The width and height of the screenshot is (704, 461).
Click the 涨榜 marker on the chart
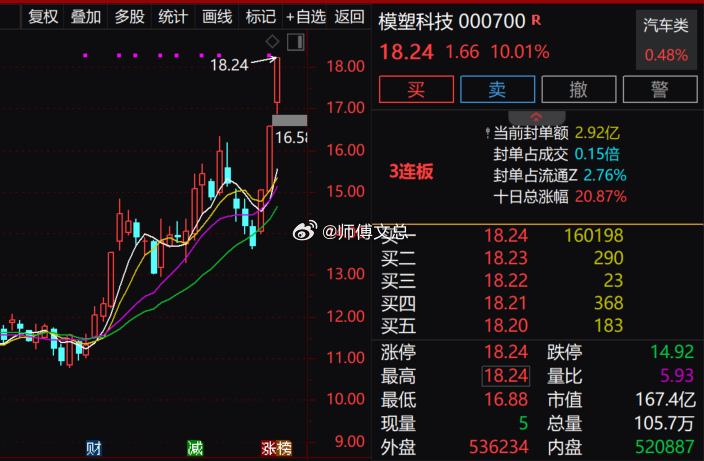pos(277,448)
